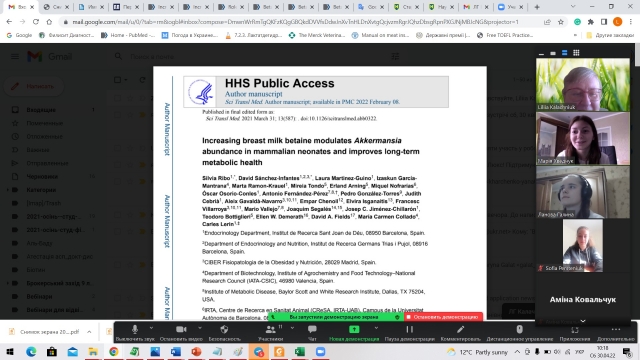Select Lilia Kalachniuk video thumbnail
Viewport: 640px width, 360px height.
coord(582,84)
